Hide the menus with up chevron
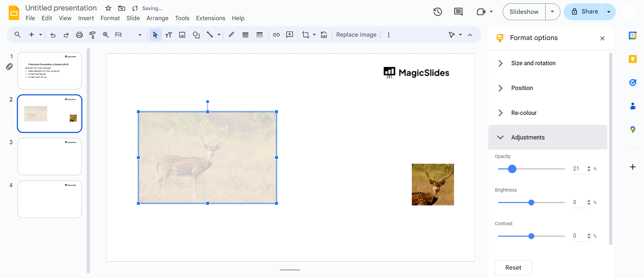 click(470, 35)
